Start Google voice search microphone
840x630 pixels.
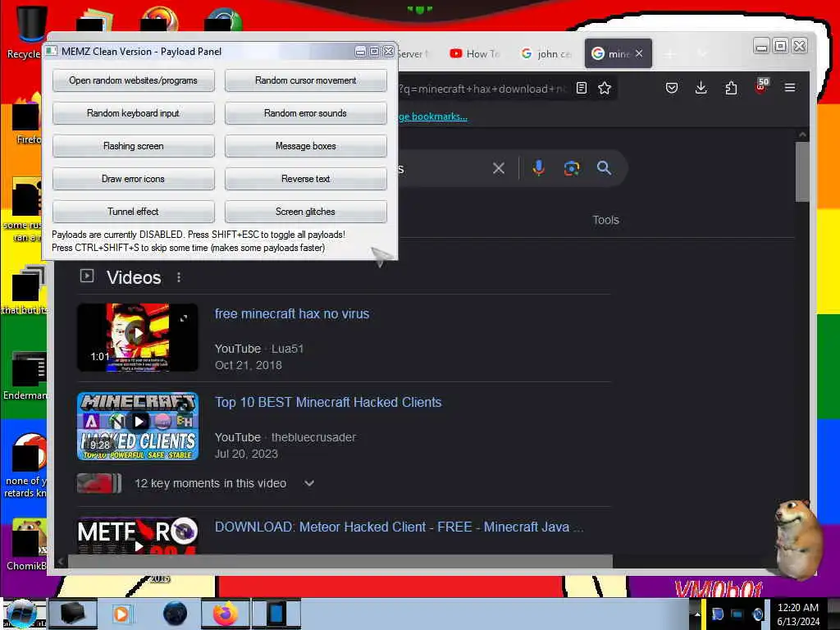pos(539,168)
